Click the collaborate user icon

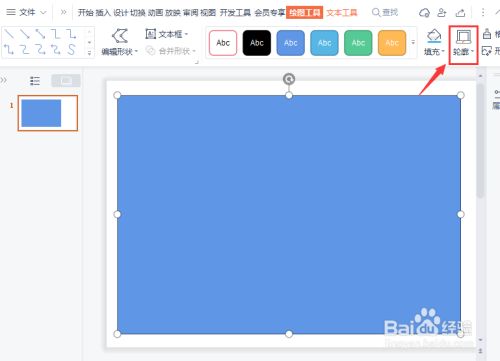coord(442,13)
